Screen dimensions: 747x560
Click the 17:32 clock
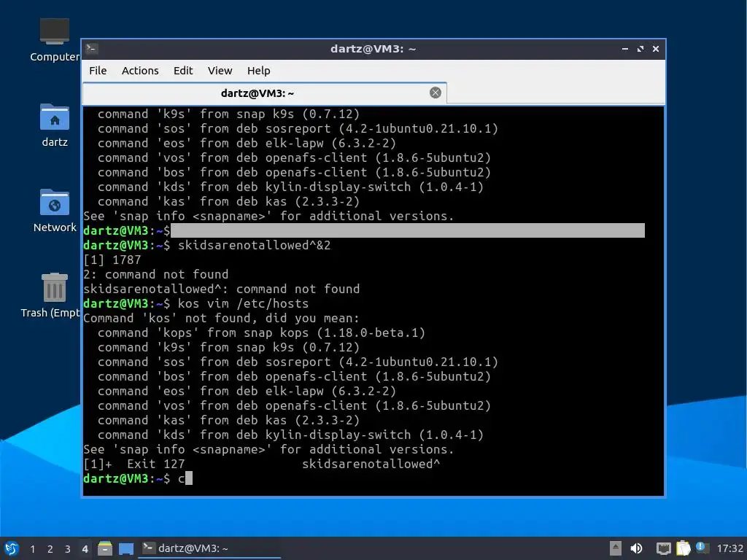point(729,548)
